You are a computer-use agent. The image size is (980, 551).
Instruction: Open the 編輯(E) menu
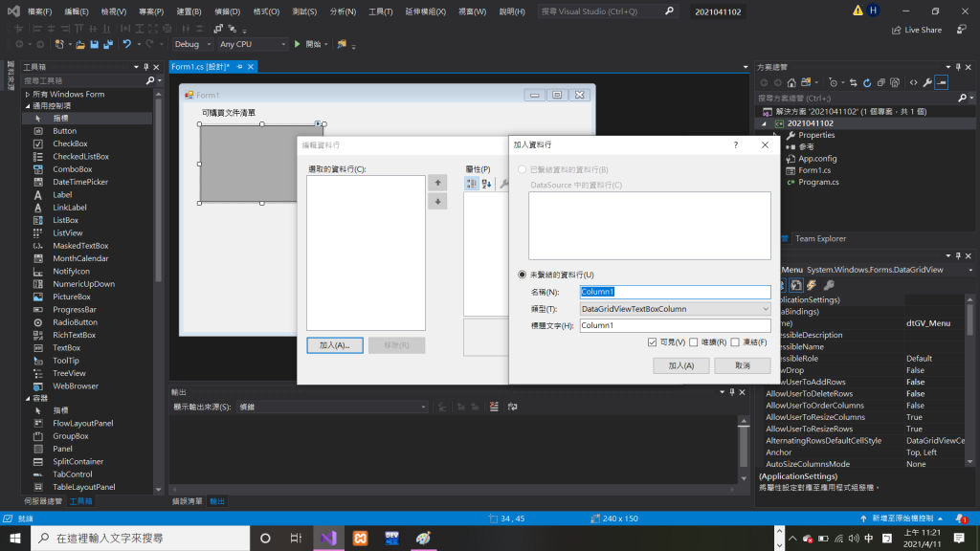(77, 11)
